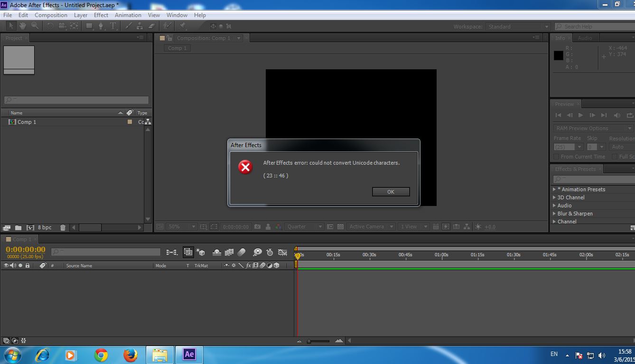Create new composition icon in Project panel
The height and width of the screenshot is (364, 635).
tap(30, 228)
